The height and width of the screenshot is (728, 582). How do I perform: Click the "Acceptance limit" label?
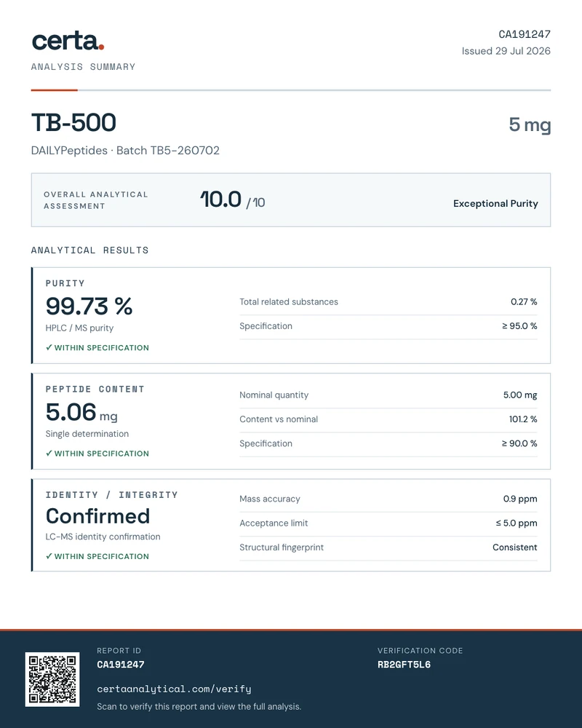click(x=274, y=523)
